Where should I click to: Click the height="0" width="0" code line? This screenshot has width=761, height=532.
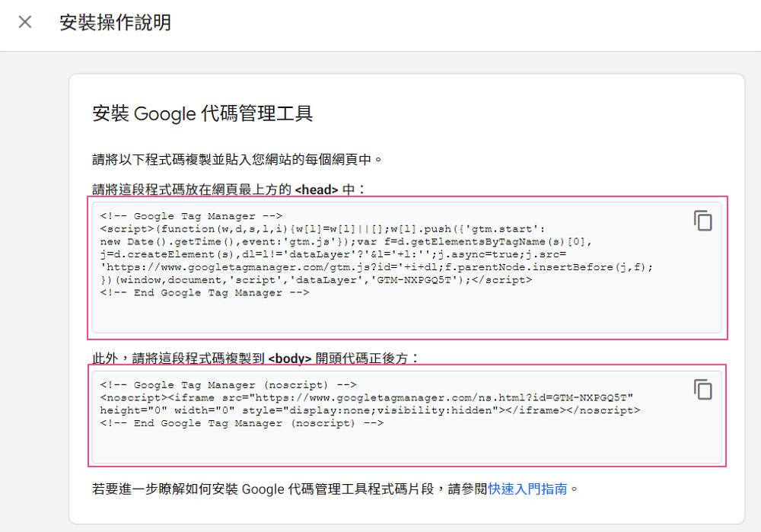(x=370, y=411)
